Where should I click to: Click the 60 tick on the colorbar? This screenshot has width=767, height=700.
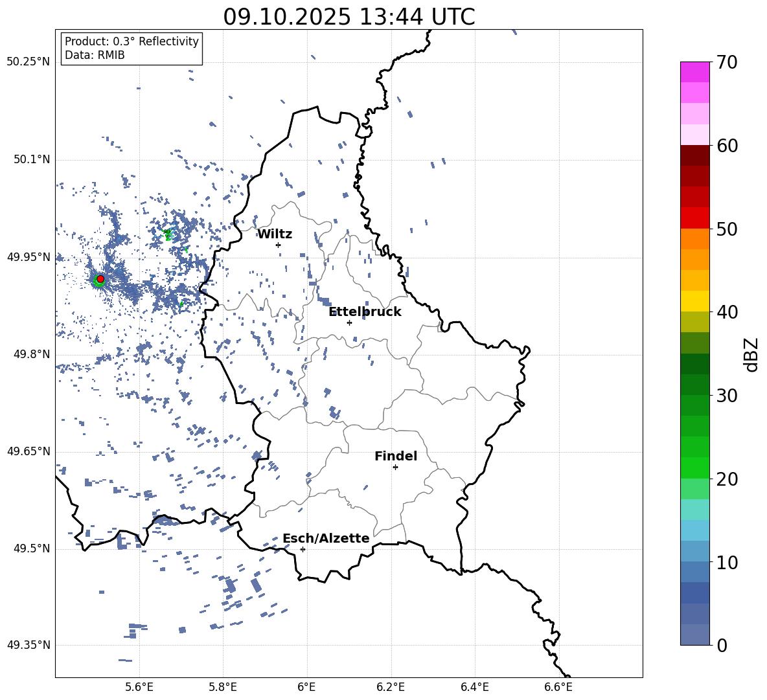727,146
